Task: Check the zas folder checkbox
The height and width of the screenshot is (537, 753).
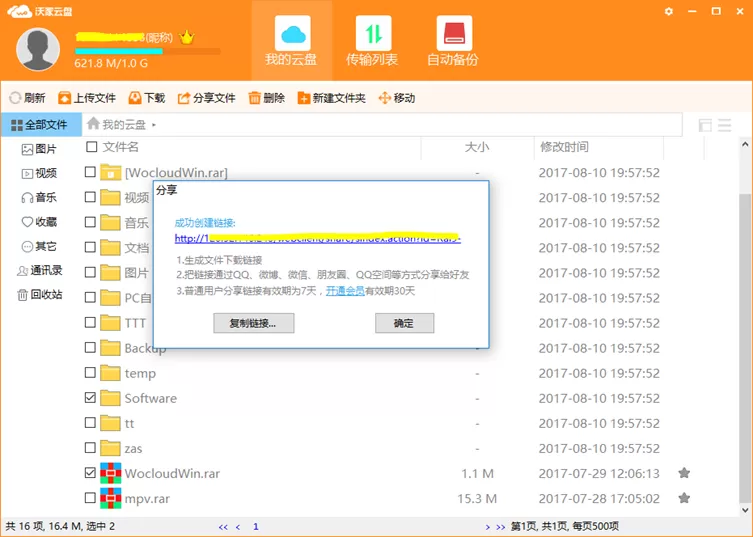Action: (90, 448)
